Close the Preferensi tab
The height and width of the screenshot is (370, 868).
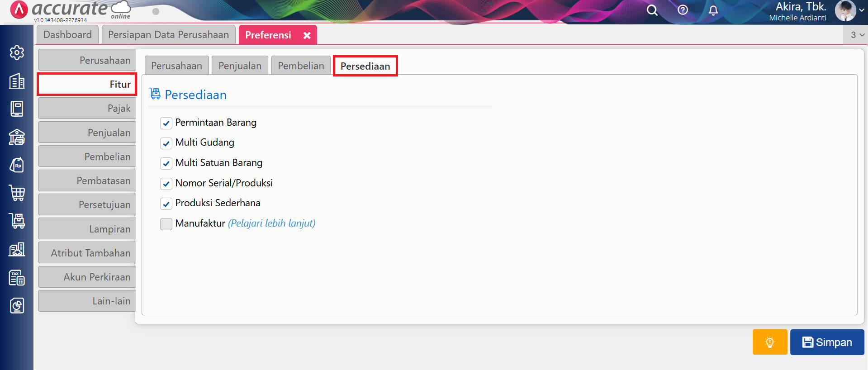click(x=307, y=35)
